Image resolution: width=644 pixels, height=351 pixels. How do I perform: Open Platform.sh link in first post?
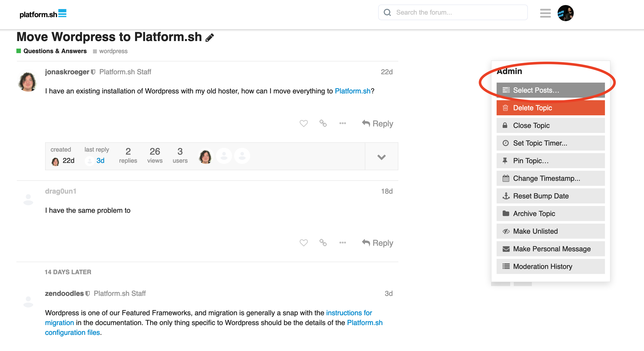click(x=352, y=91)
